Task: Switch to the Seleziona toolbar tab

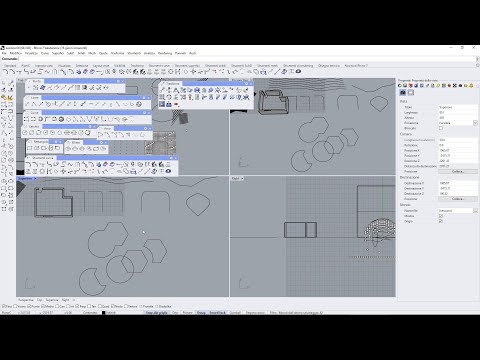Action: click(x=82, y=66)
